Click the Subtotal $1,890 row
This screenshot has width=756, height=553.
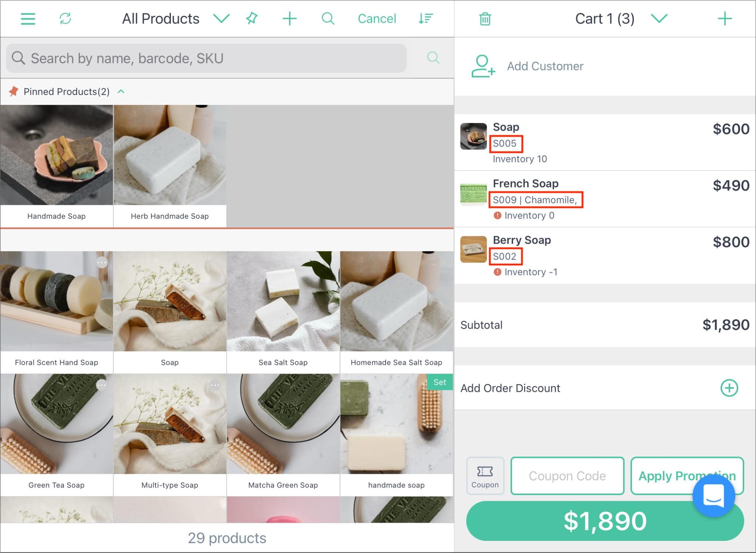click(x=605, y=325)
